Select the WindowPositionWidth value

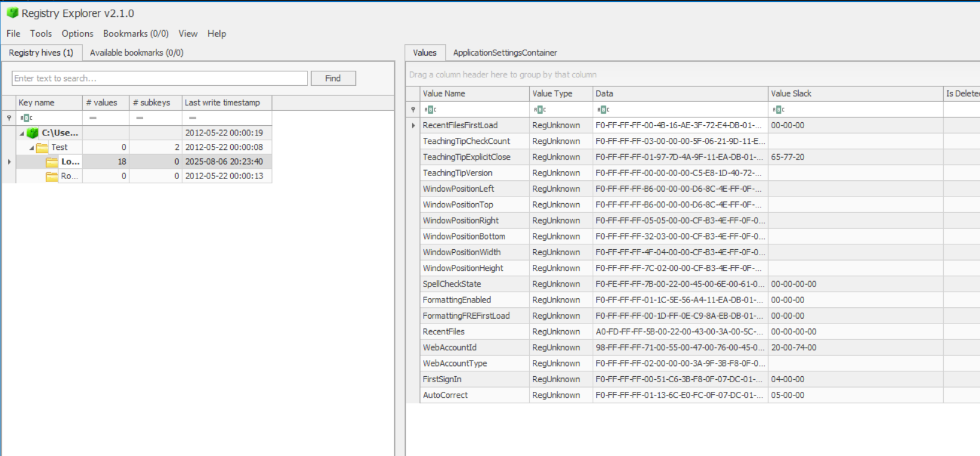click(462, 252)
